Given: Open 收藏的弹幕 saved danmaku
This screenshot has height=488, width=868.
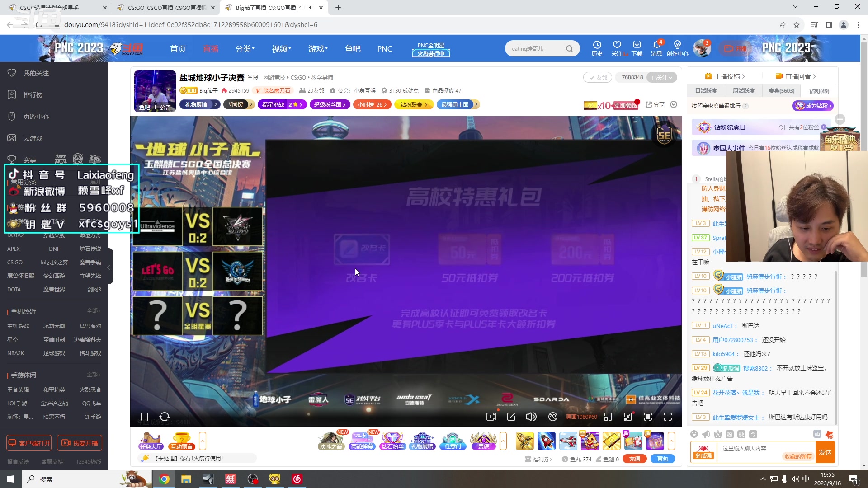Looking at the screenshot, I should tap(798, 456).
